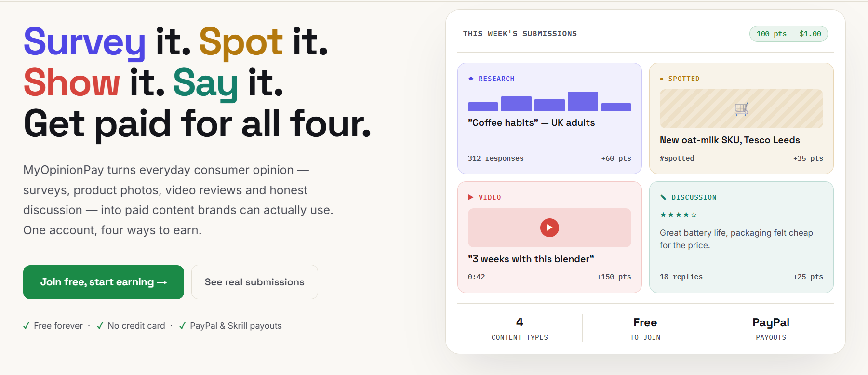The image size is (868, 375).
Task: Click the PayPal & Skrill payouts checkmark
Action: (x=183, y=326)
